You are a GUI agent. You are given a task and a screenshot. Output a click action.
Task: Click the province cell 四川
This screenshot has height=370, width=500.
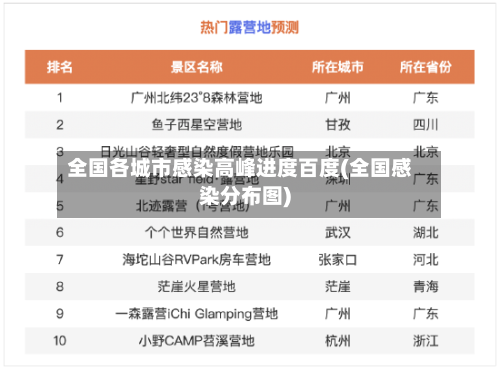pos(426,125)
